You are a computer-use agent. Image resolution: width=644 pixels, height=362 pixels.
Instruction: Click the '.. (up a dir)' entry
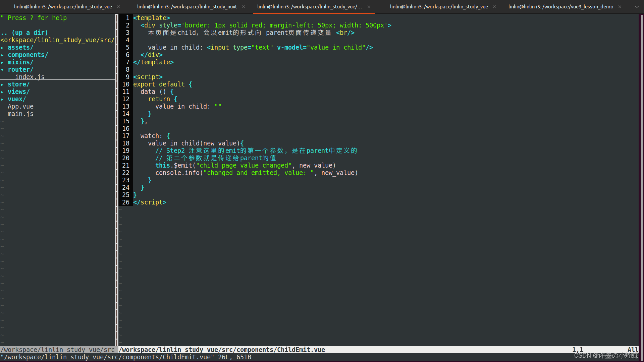pos(24,33)
